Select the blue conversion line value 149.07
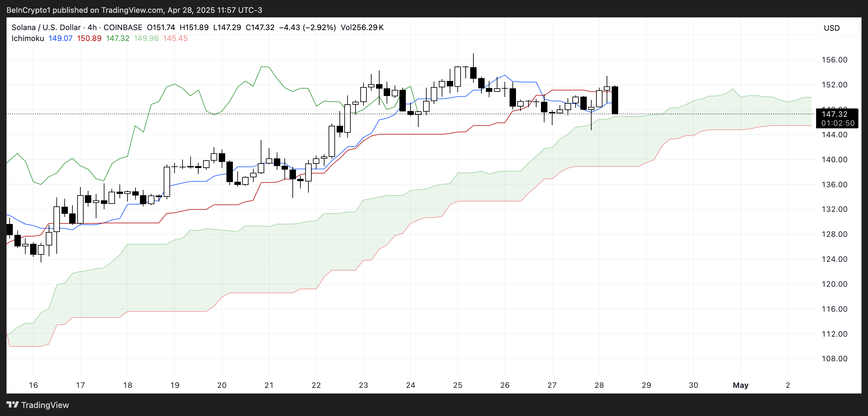 coord(60,38)
